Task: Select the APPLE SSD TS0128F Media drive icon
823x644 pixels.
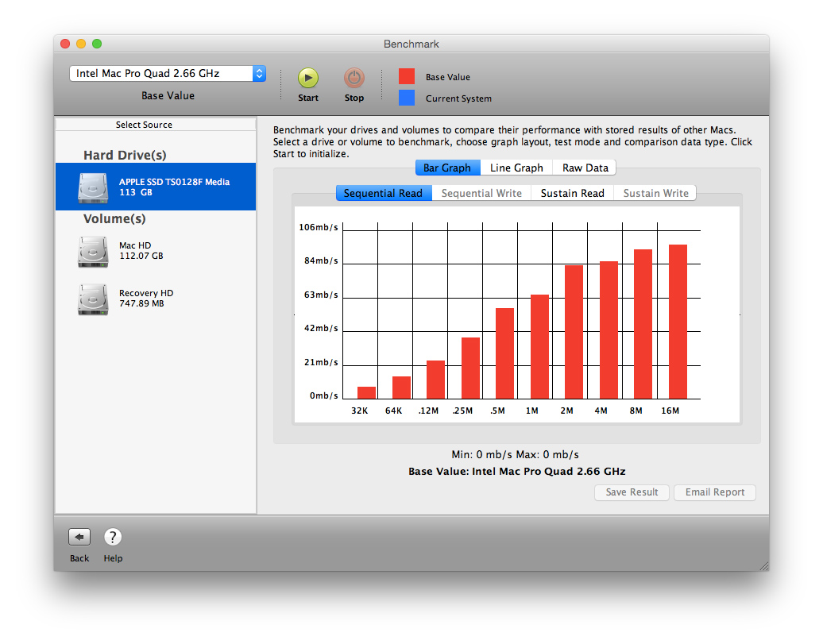Action: pos(93,187)
